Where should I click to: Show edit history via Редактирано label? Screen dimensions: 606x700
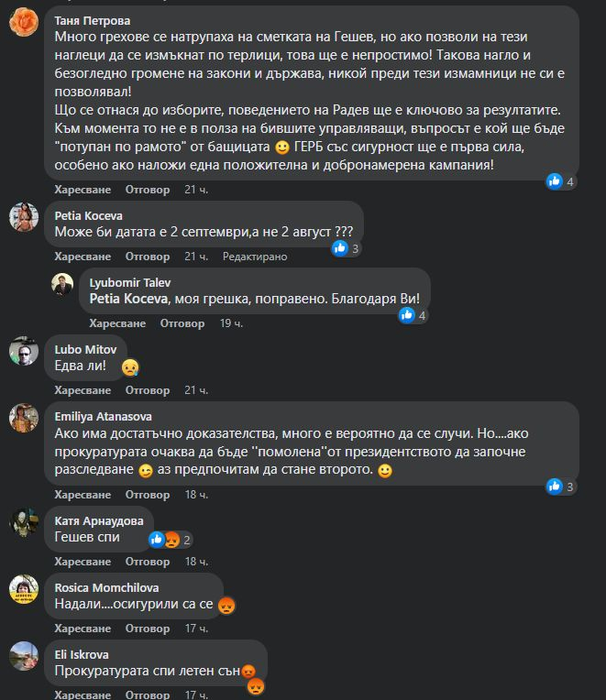[255, 257]
